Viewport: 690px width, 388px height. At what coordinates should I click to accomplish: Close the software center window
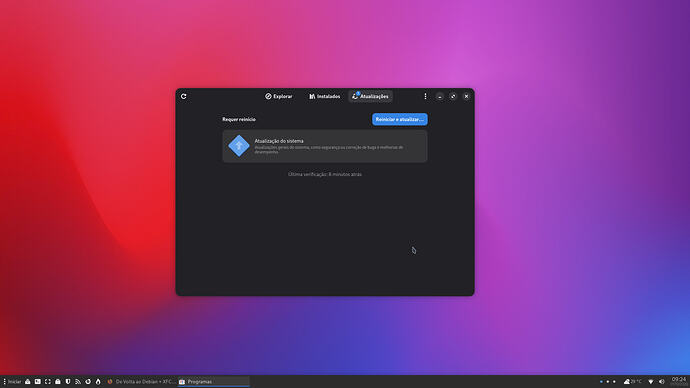click(466, 96)
